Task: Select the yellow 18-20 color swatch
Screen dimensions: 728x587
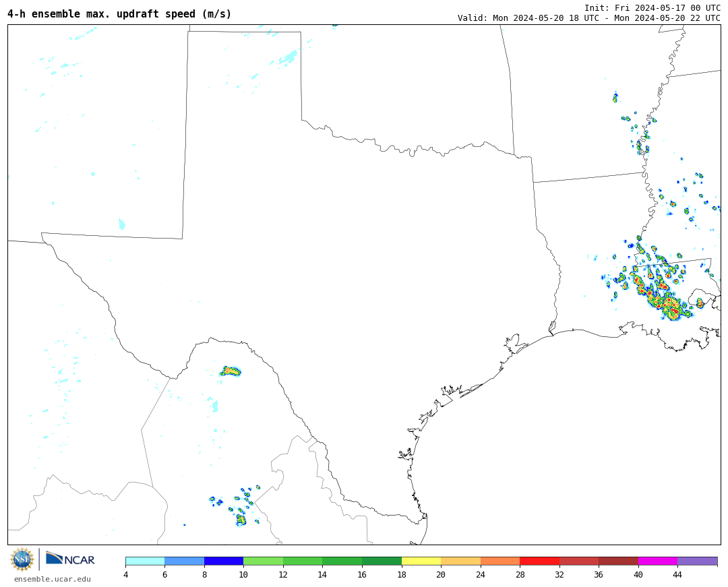Action: tap(421, 561)
